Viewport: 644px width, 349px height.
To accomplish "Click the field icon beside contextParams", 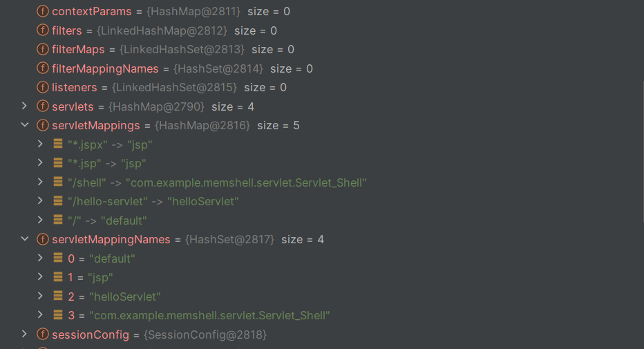I will click(43, 11).
